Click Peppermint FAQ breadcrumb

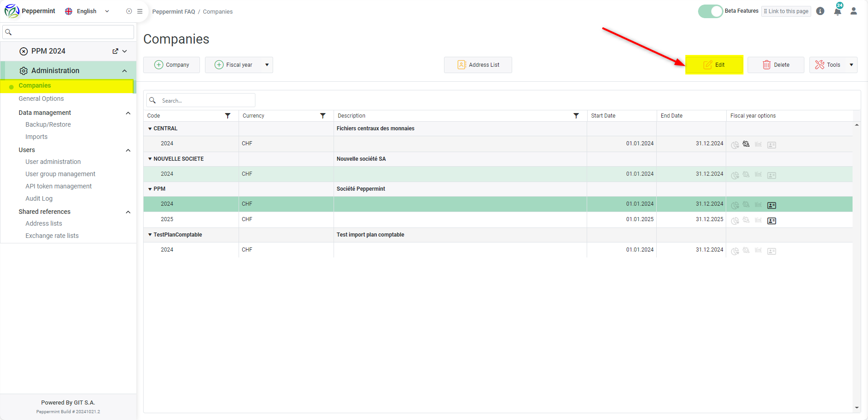pyautogui.click(x=174, y=12)
